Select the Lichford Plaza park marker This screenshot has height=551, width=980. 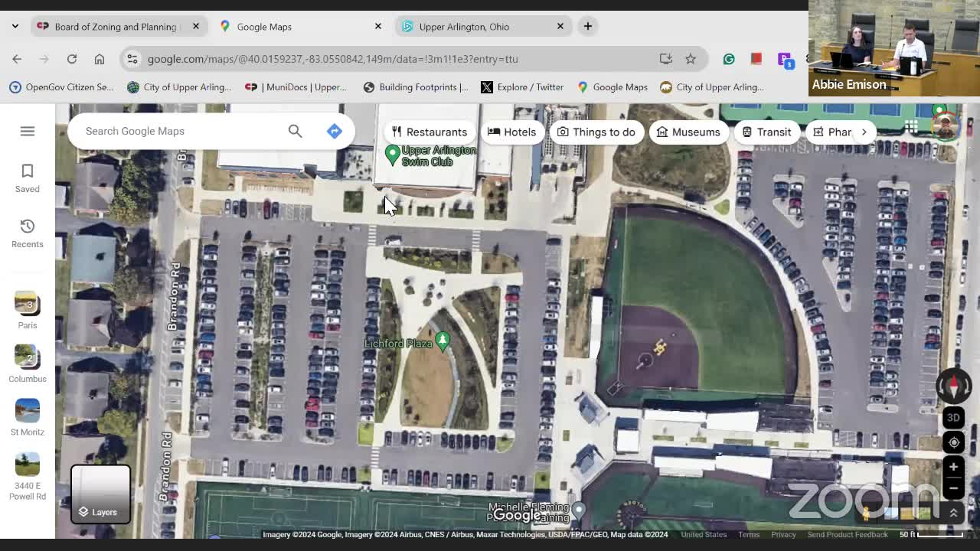pyautogui.click(x=442, y=341)
